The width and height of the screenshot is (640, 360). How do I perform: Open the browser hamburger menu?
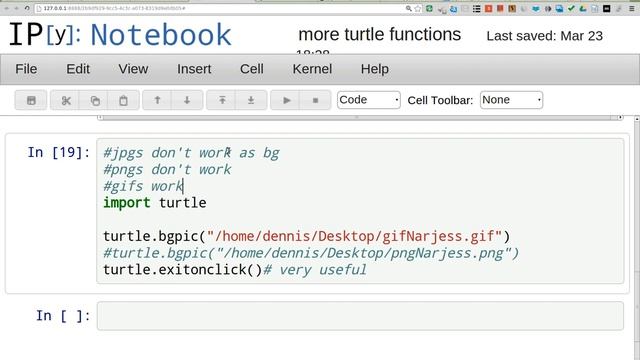[x=632, y=9]
